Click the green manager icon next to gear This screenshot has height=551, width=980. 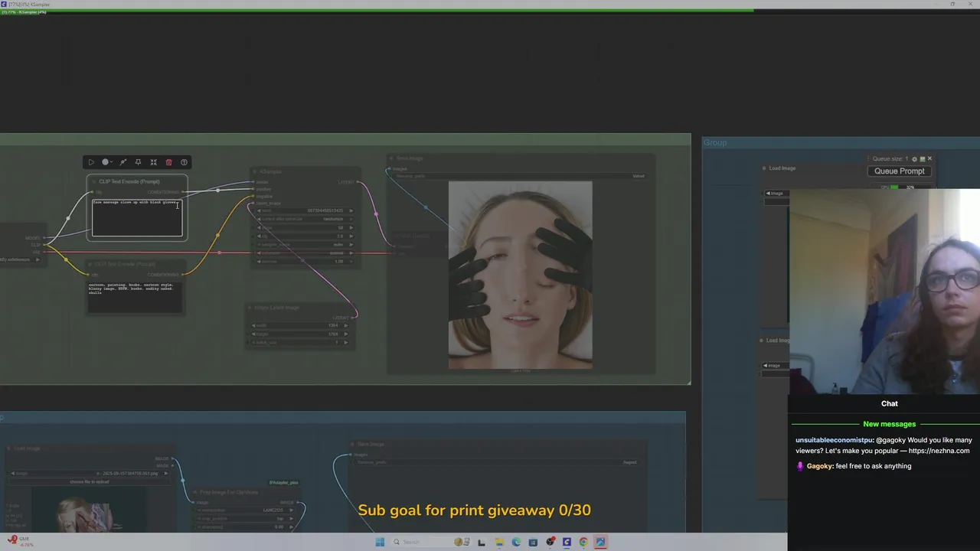tap(923, 159)
